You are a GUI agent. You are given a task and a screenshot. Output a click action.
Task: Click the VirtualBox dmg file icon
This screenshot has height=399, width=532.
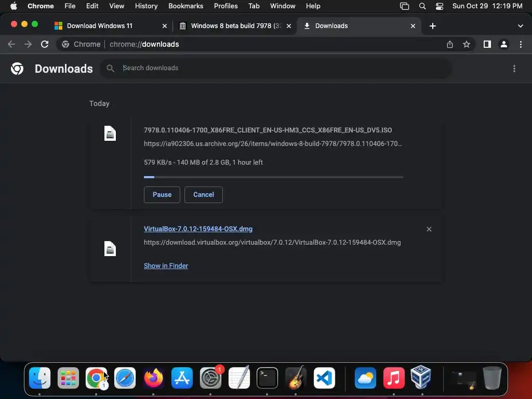pos(110,249)
